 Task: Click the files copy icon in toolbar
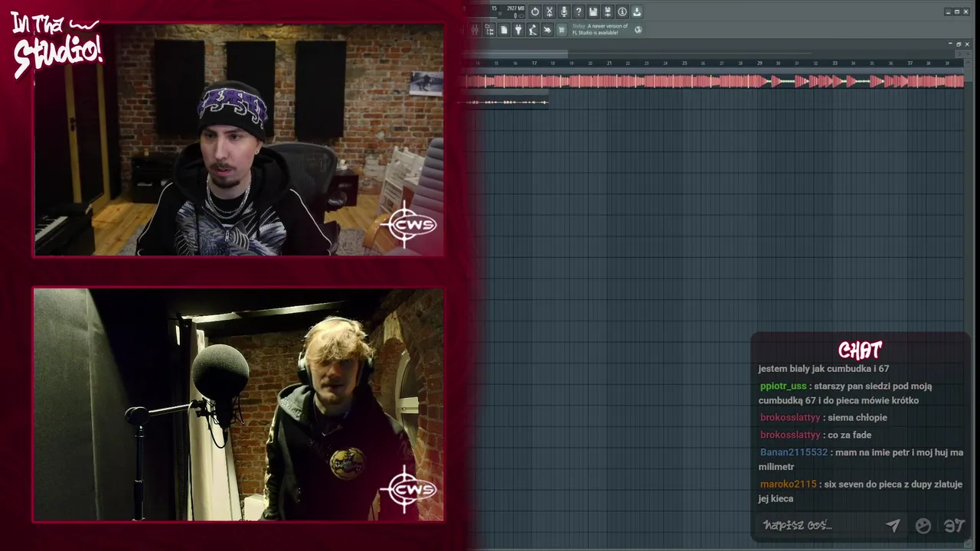pos(504,30)
